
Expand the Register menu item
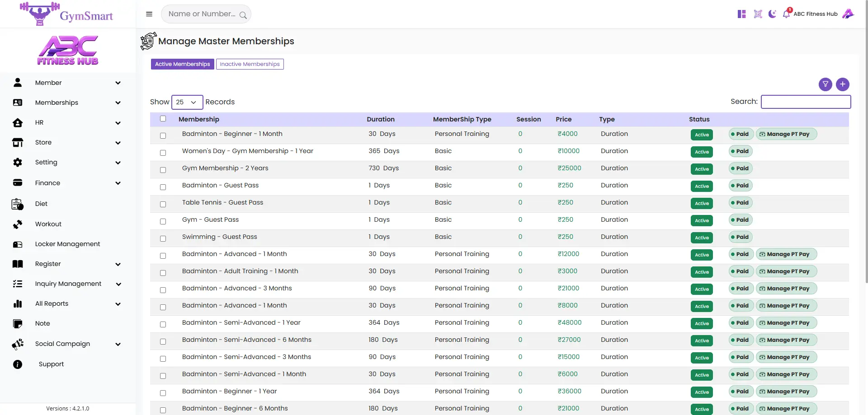pyautogui.click(x=68, y=264)
